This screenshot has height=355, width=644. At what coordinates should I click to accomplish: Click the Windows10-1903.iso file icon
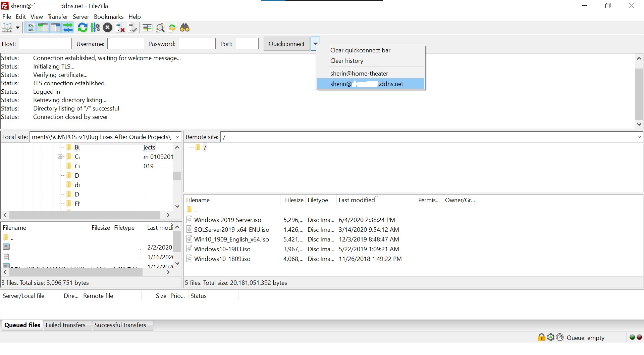189,249
